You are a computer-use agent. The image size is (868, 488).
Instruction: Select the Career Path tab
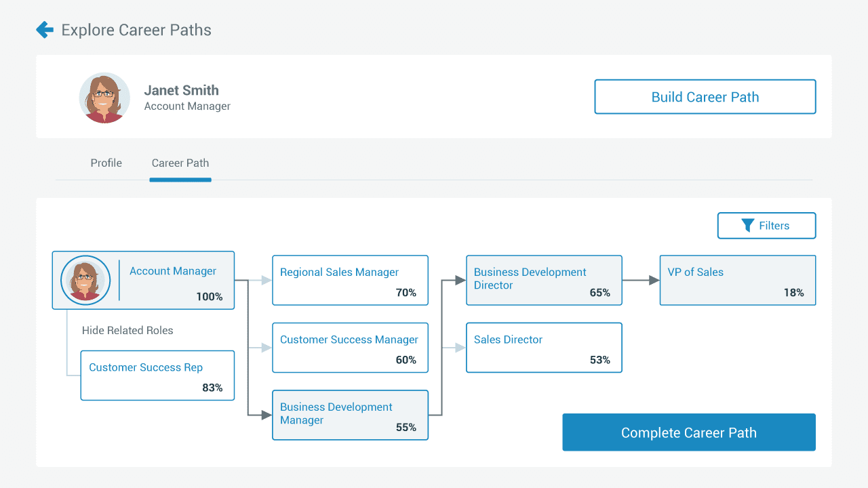[180, 163]
